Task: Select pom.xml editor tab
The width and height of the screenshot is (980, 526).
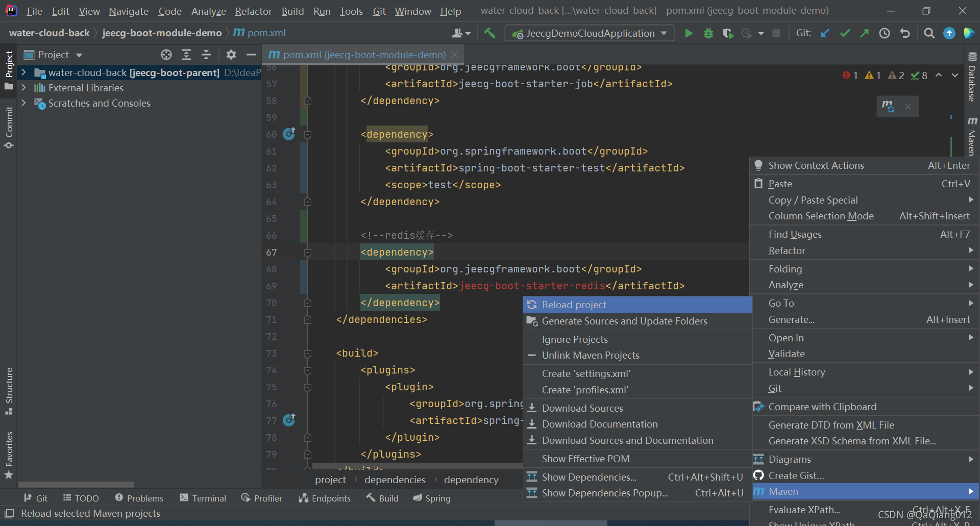Action: [364, 55]
